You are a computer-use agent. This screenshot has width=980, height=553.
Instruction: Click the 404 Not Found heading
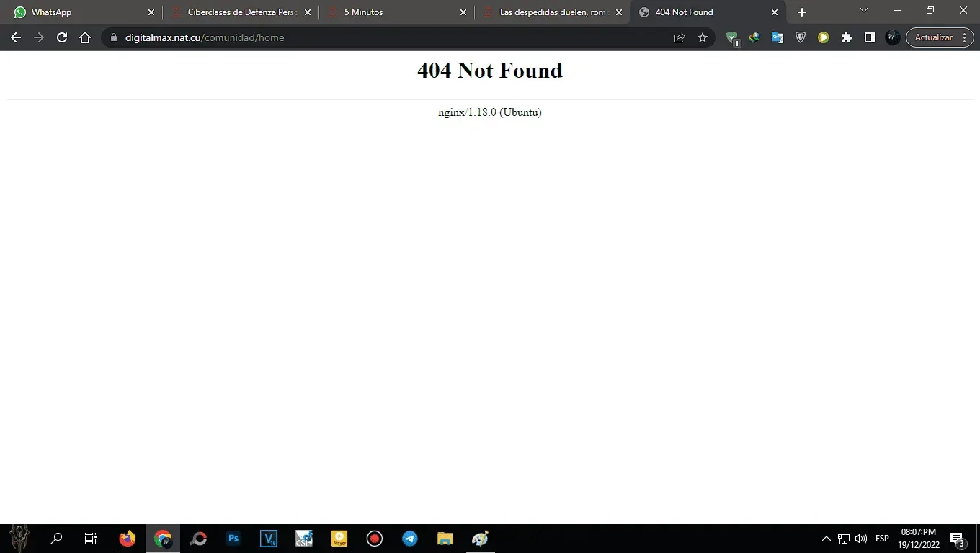490,71
